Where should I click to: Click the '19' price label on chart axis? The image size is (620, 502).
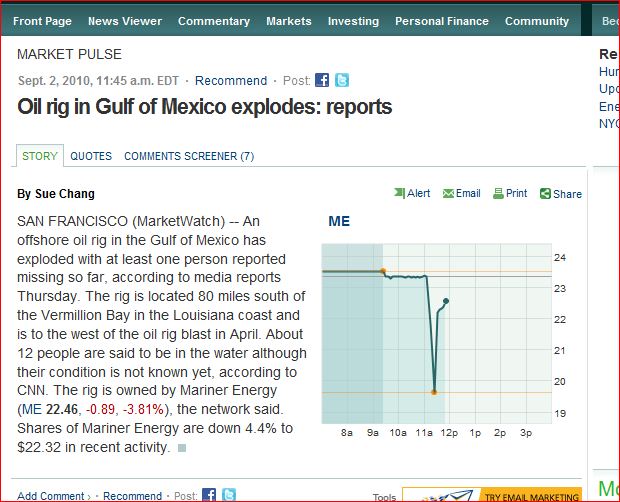(560, 413)
